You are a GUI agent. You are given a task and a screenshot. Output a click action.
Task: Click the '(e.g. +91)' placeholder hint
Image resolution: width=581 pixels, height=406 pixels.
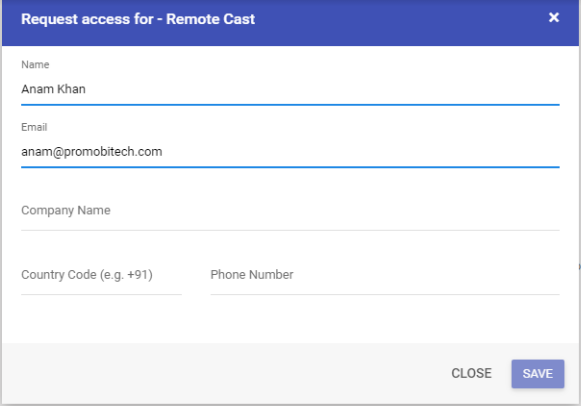126,275
